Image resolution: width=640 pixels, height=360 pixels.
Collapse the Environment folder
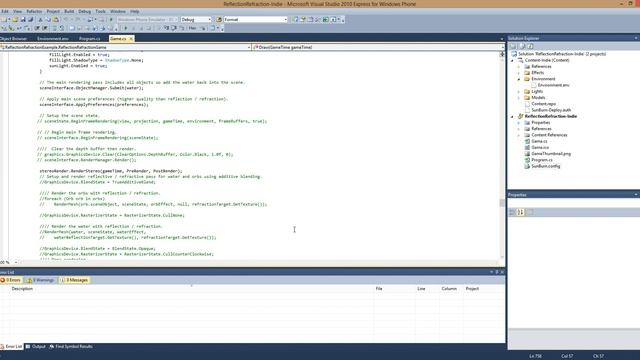point(519,79)
